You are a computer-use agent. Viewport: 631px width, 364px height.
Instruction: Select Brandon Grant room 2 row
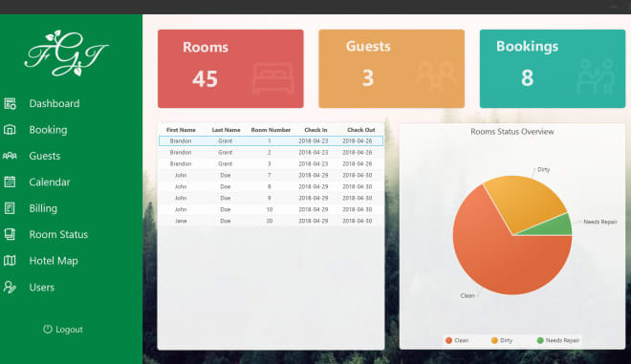click(271, 153)
